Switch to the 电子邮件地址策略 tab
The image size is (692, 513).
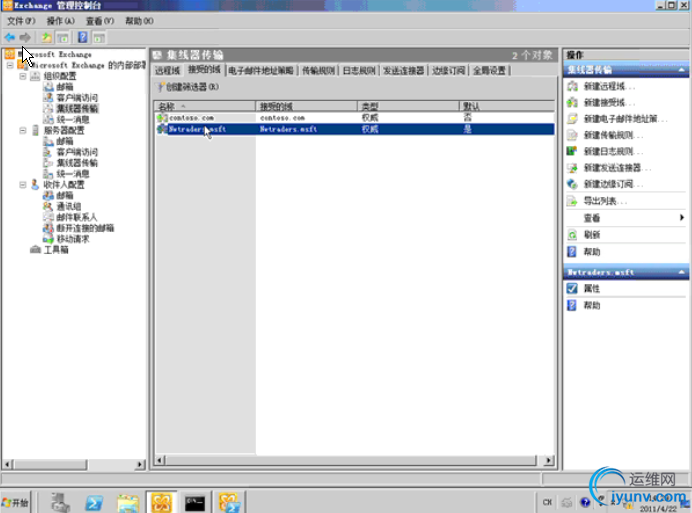click(x=261, y=71)
